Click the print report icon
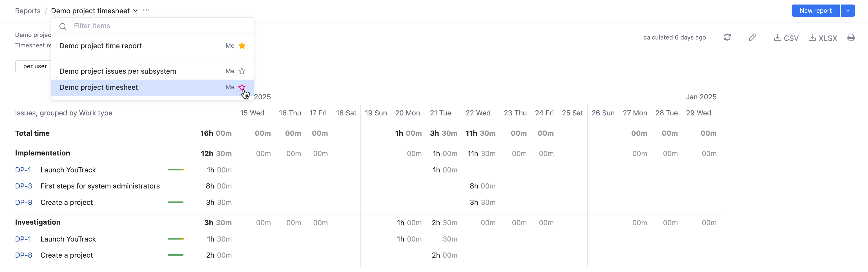This screenshot has width=868, height=272. 851,37
